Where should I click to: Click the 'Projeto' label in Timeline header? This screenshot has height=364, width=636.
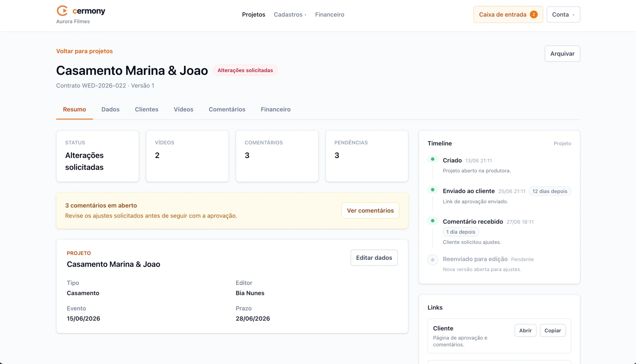[562, 143]
